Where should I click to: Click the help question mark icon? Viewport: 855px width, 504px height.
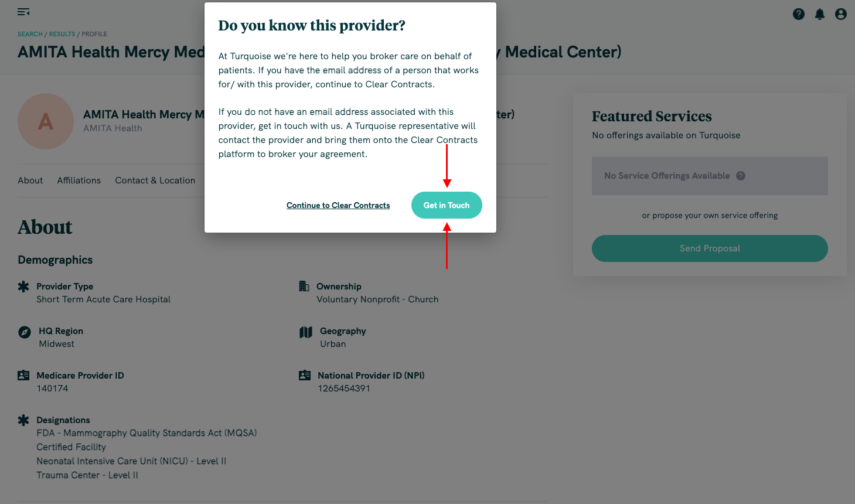[x=799, y=14]
